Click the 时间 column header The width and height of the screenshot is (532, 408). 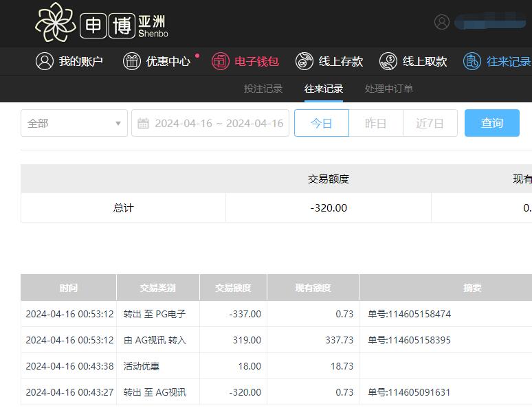click(x=69, y=288)
